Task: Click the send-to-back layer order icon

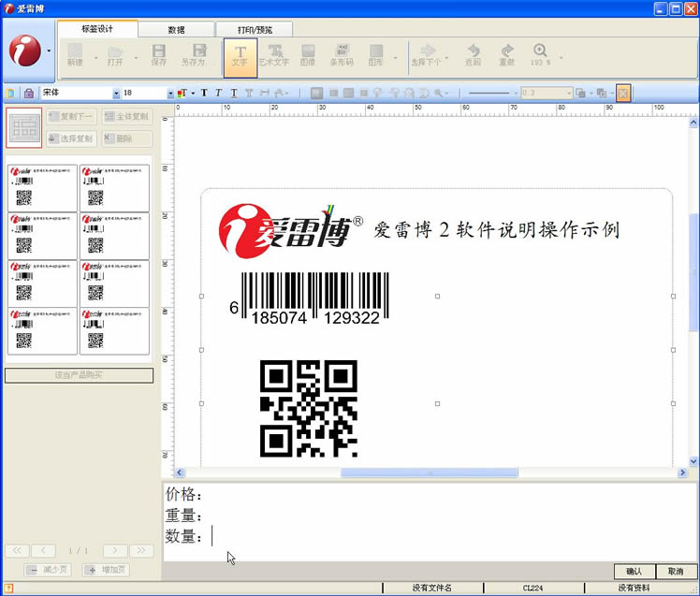Action: 602,93
